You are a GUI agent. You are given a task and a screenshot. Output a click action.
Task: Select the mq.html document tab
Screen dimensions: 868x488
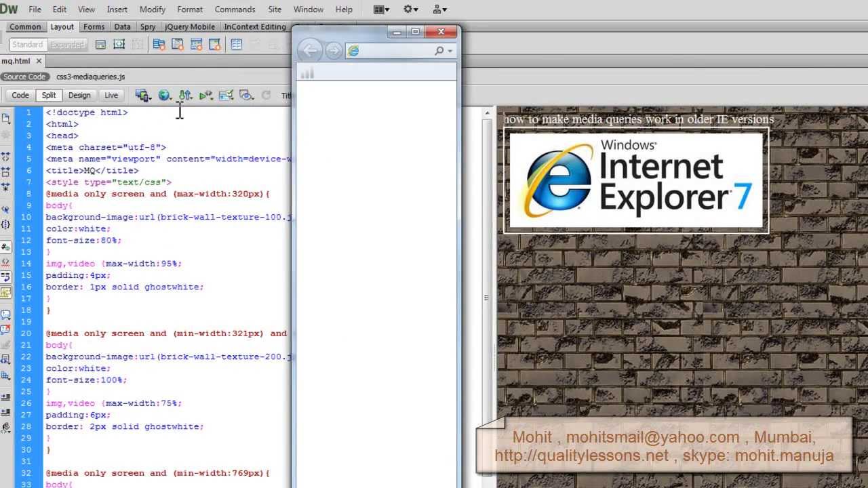pos(16,61)
